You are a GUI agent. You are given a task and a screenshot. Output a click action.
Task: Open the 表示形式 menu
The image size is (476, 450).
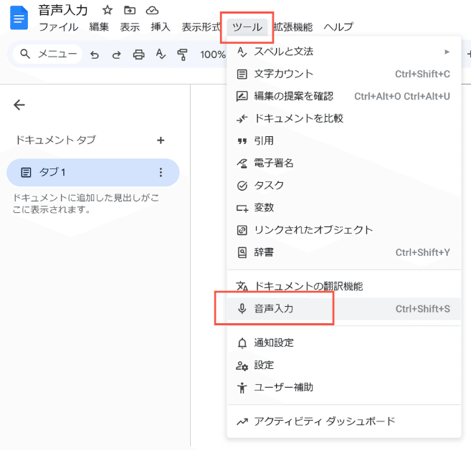coord(201,27)
